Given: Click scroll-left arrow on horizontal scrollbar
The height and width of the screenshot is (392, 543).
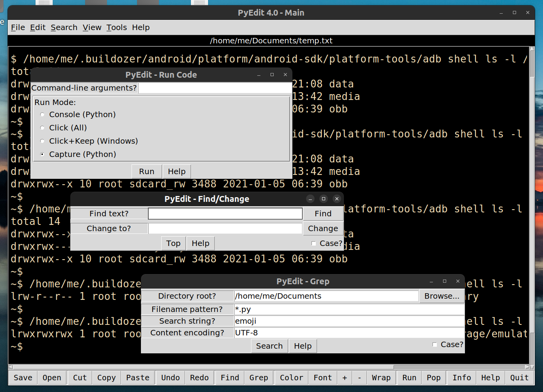Looking at the screenshot, I should pos(11,367).
